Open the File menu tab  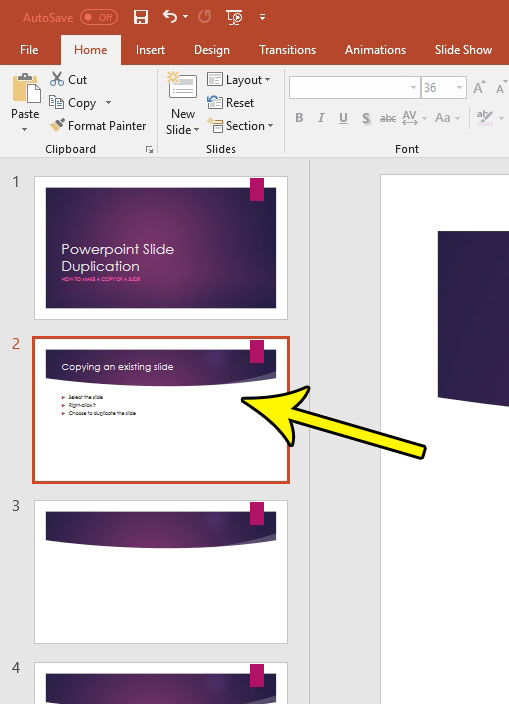coord(29,50)
